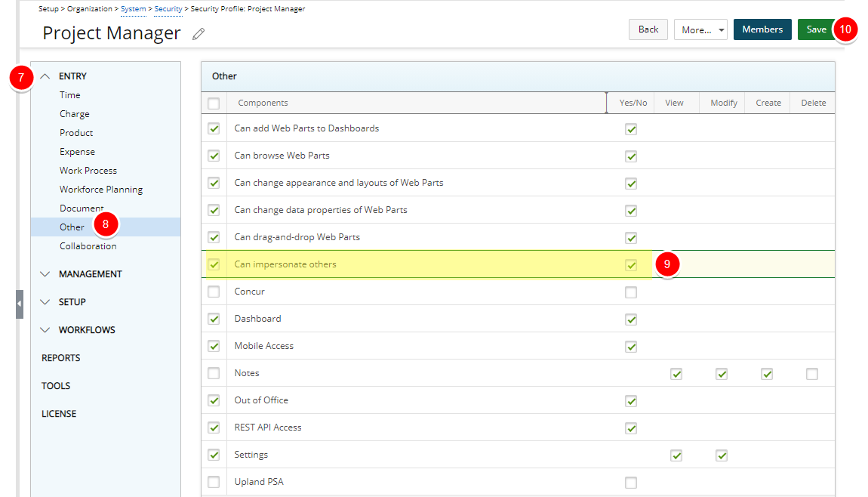The image size is (868, 497).
Task: Uncheck Modify permission for Settings
Action: point(722,455)
